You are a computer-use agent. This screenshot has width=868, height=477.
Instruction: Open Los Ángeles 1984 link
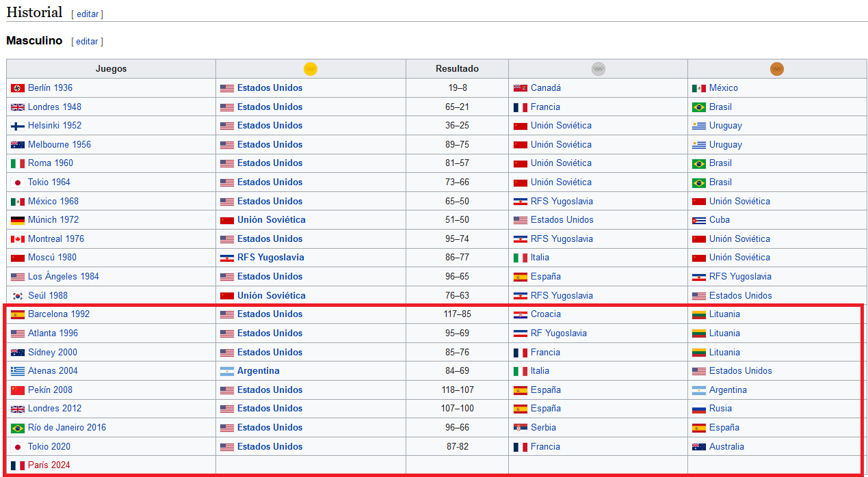pyautogui.click(x=64, y=277)
